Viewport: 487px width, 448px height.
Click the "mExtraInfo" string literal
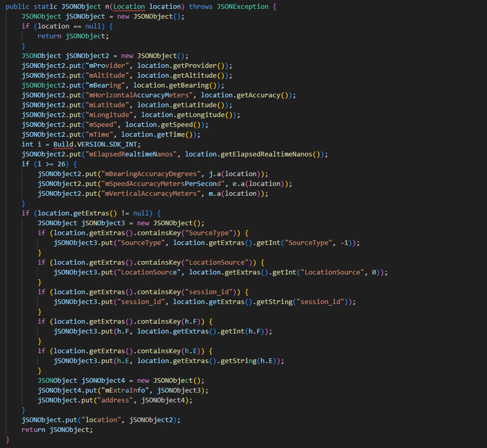tap(125, 390)
